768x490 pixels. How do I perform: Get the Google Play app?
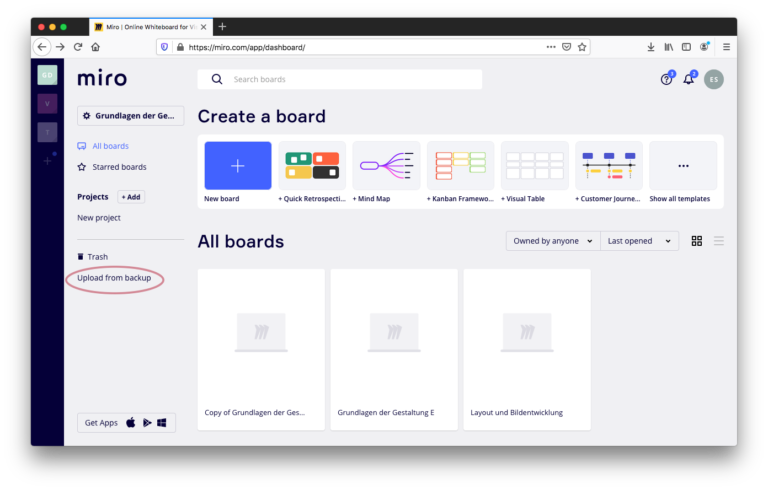pos(147,422)
